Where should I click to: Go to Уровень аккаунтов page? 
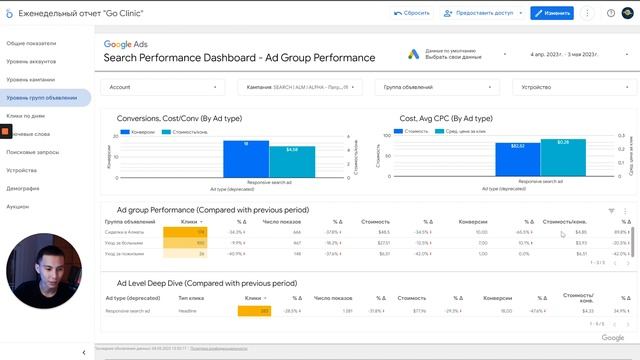(x=31, y=61)
